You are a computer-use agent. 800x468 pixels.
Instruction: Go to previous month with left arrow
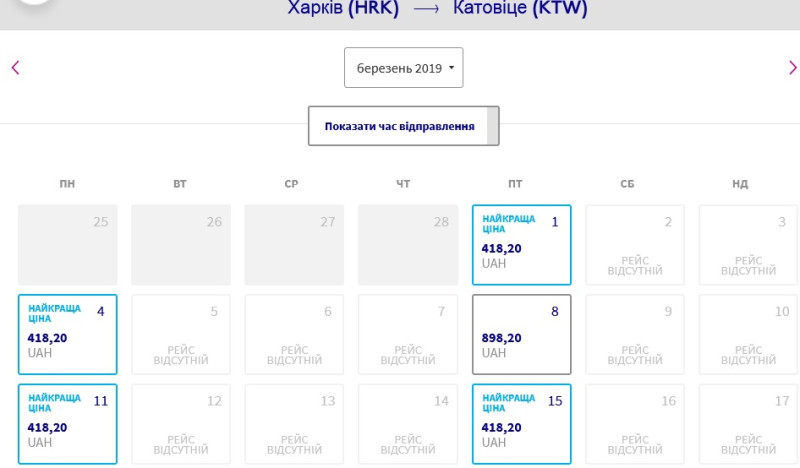[15, 68]
